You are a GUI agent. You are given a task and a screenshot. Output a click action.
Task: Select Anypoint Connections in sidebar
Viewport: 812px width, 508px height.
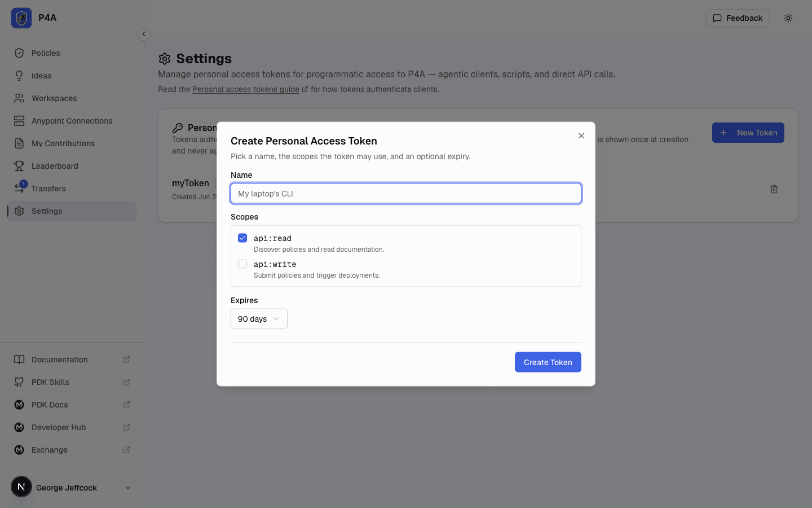click(x=72, y=121)
